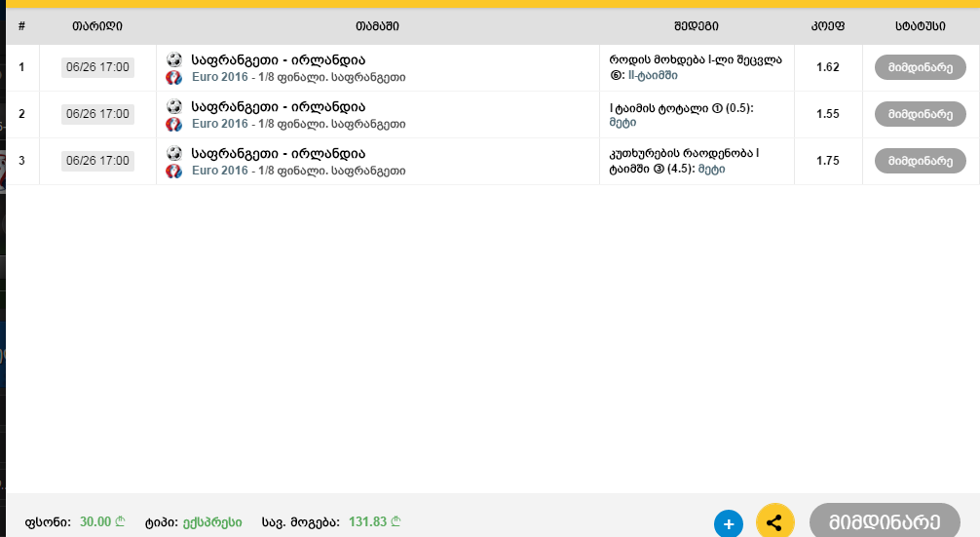Click the large მიმდინარე button at bottom
This screenshot has height=537, width=980.
[x=885, y=520]
